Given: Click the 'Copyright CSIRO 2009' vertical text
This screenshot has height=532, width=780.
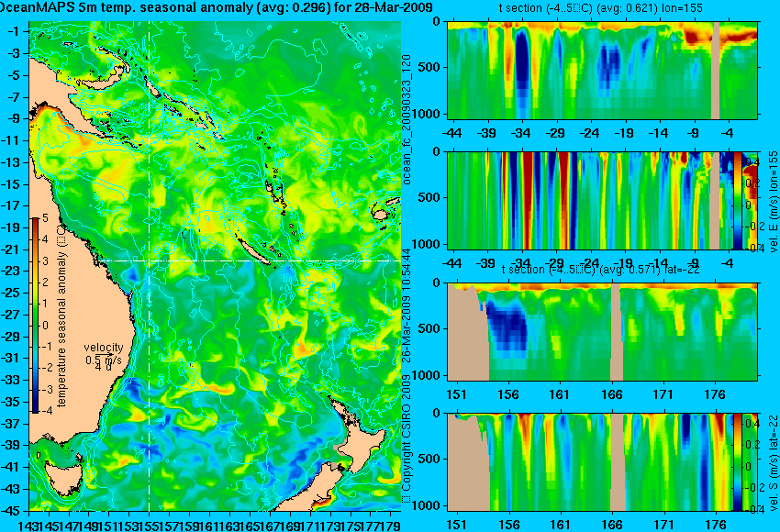Looking at the screenshot, I should point(407,440).
